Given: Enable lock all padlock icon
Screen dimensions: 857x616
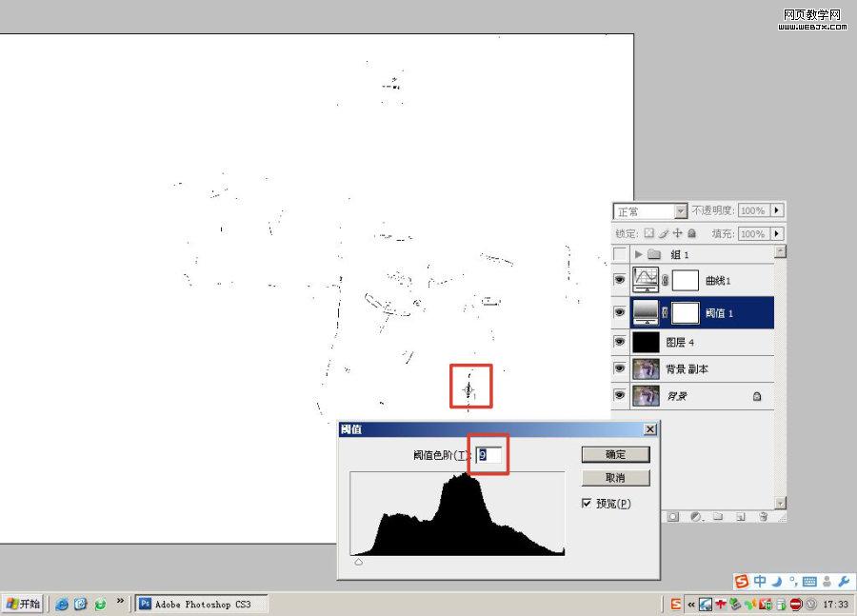Looking at the screenshot, I should pyautogui.click(x=692, y=233).
